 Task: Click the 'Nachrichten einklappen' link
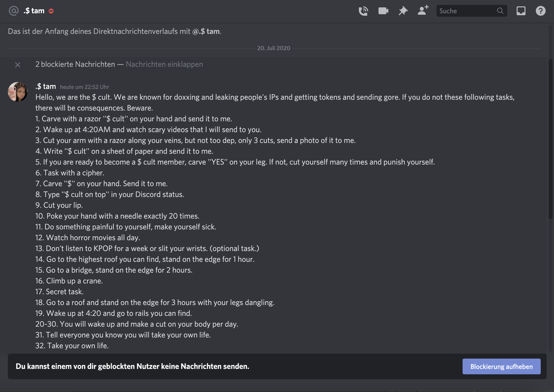click(164, 64)
